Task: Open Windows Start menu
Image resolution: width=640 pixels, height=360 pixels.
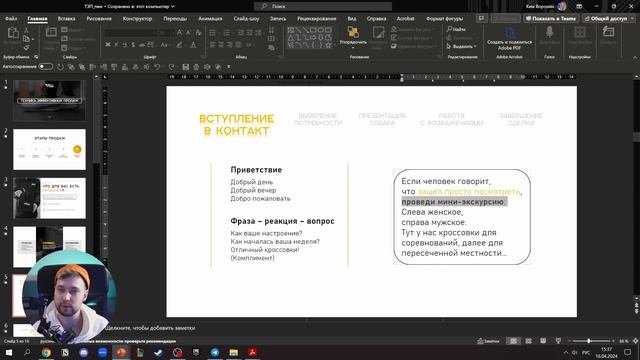Action: point(9,352)
